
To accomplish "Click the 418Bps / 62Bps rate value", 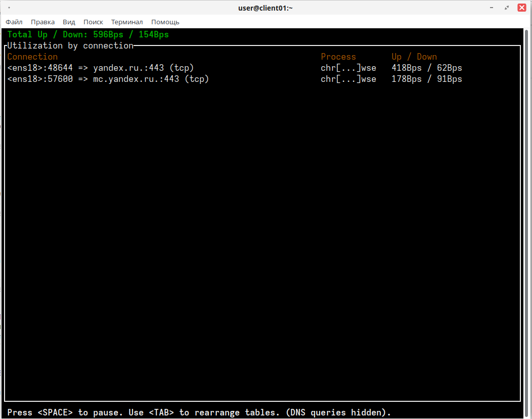I will (x=427, y=68).
